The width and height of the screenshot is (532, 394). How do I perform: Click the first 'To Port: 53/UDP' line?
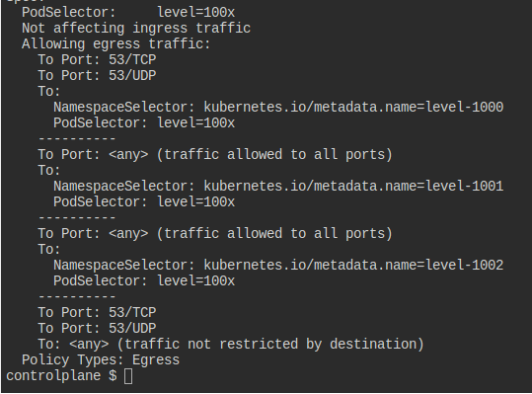click(97, 76)
